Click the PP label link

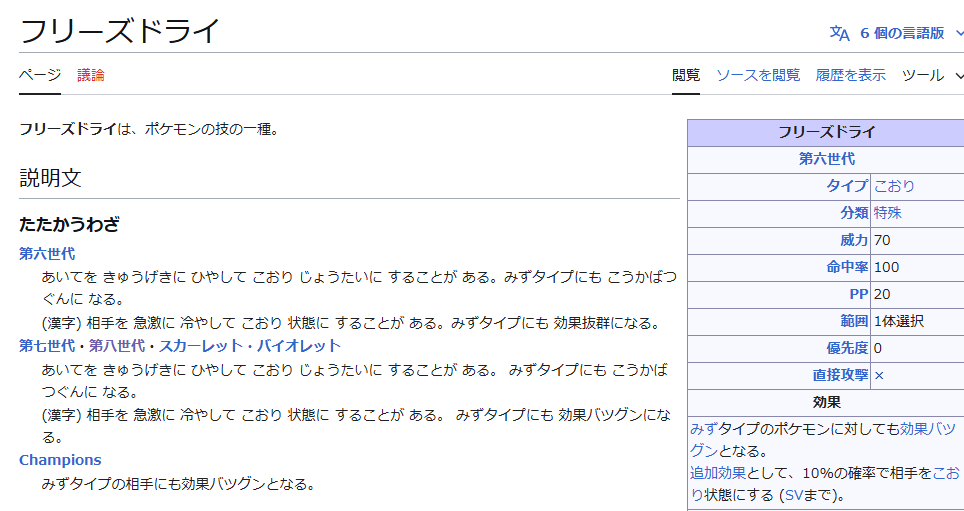pos(859,294)
